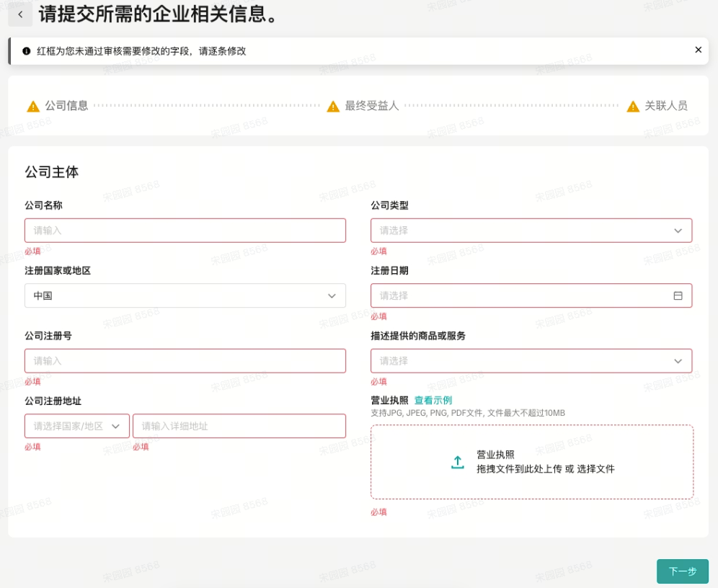The image size is (718, 588).
Task: Click the 下一步 button
Action: [x=682, y=571]
